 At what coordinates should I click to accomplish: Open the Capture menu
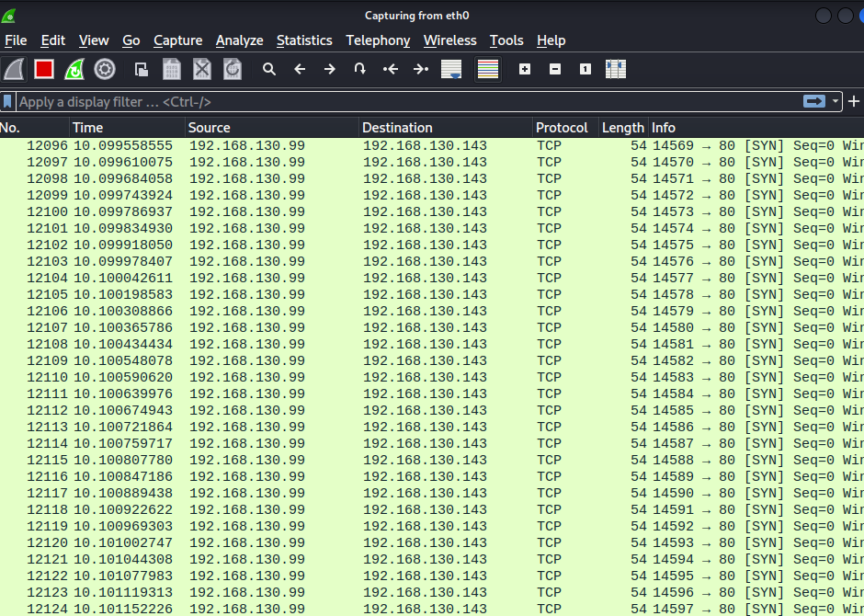coord(178,40)
